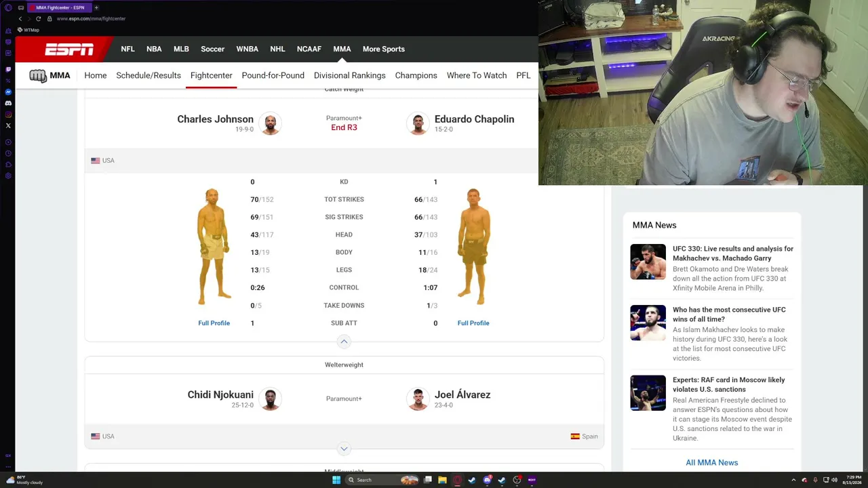Open the Divisional Rankings tab
This screenshot has width=868, height=488.
tap(350, 75)
